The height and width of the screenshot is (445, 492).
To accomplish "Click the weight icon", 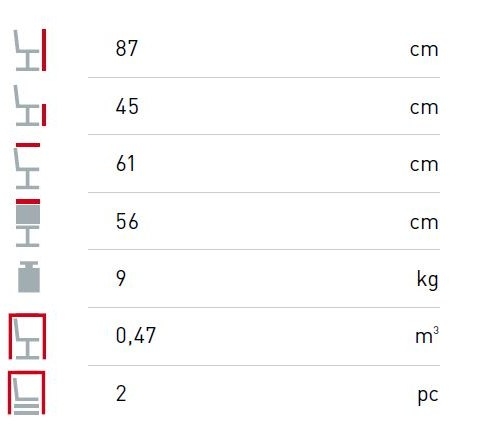I will click(29, 277).
